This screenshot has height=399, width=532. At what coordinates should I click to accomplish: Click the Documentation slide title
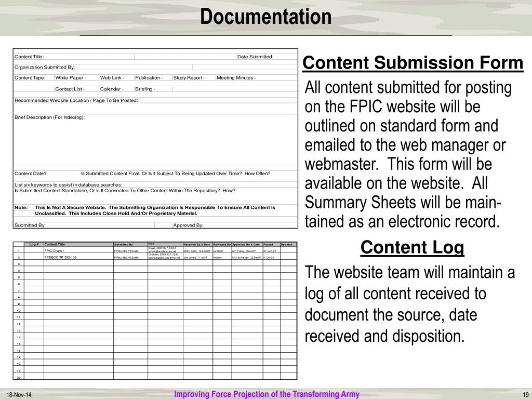pos(265,17)
